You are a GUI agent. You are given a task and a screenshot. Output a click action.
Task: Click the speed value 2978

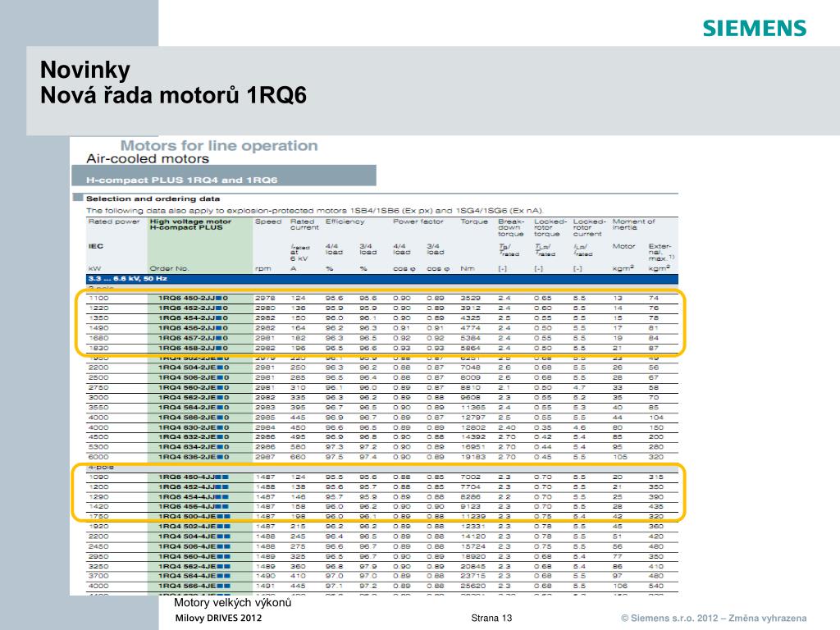pos(265,298)
